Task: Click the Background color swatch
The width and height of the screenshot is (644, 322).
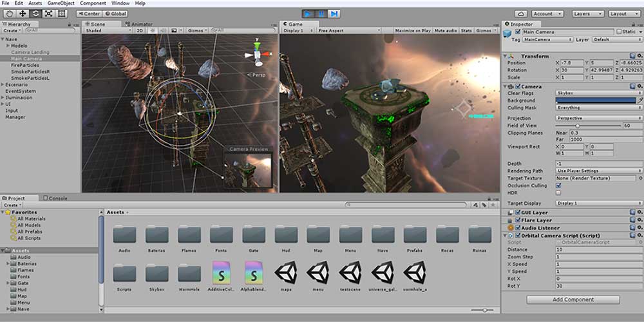Action: click(595, 100)
